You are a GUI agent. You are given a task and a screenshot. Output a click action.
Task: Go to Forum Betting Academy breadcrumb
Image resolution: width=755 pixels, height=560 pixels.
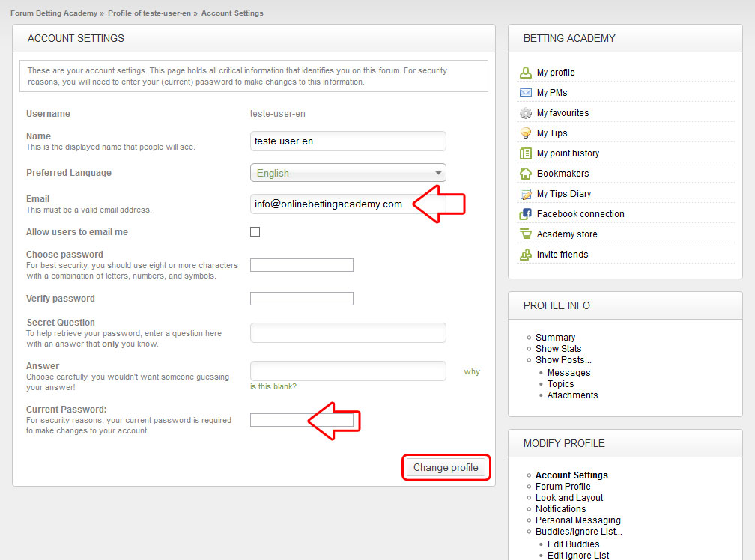[x=54, y=13]
